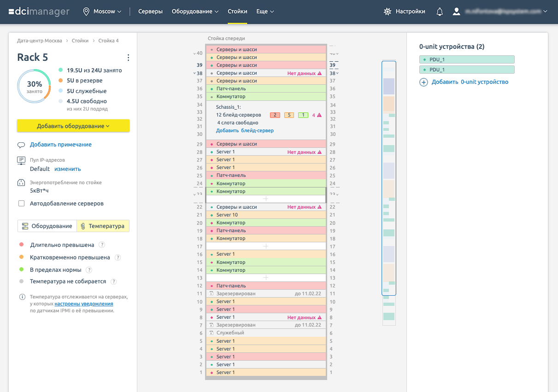Click green badge 1 in Schassis_1
This screenshot has width=558, height=392.
pos(303,115)
